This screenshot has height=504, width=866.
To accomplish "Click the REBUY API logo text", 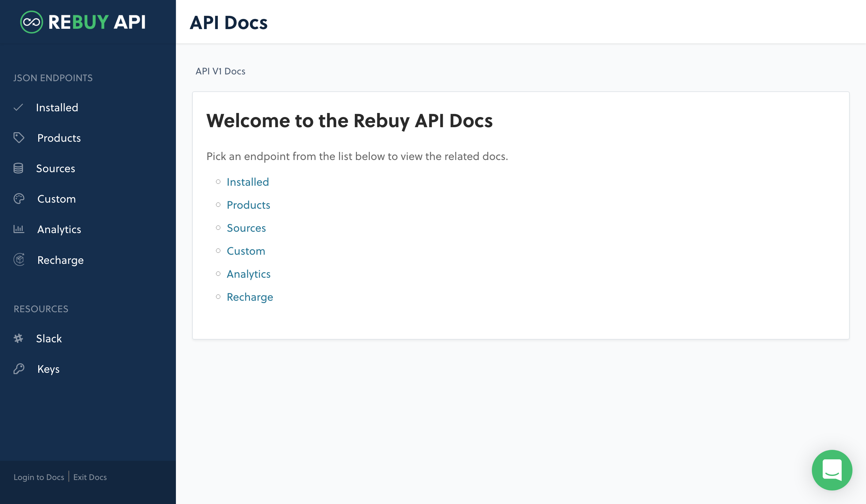I will [x=97, y=22].
